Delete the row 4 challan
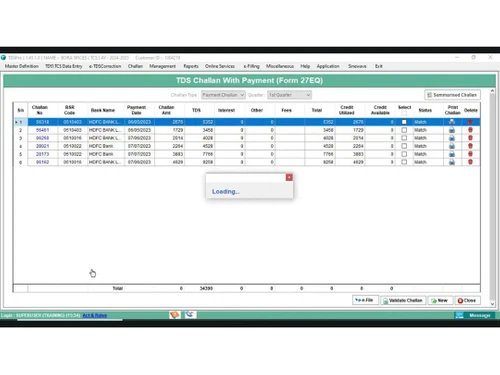The height and width of the screenshot is (375, 500). coord(470,146)
